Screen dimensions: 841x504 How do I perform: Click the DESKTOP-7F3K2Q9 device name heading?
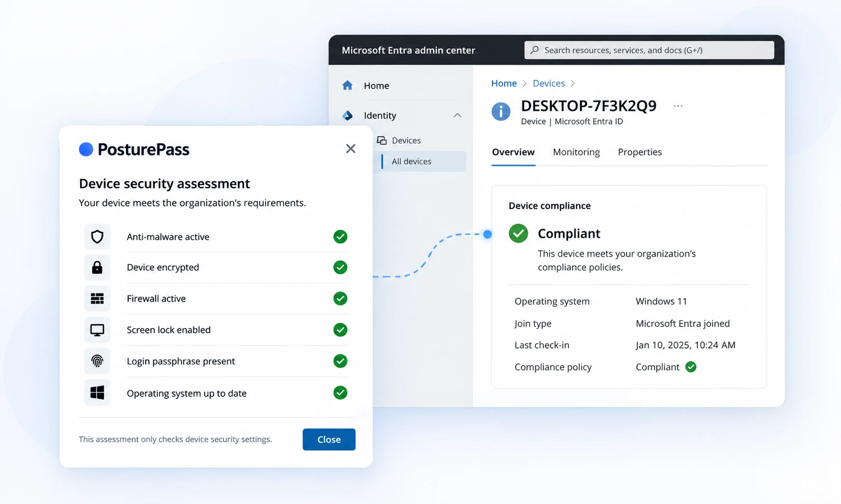589,106
